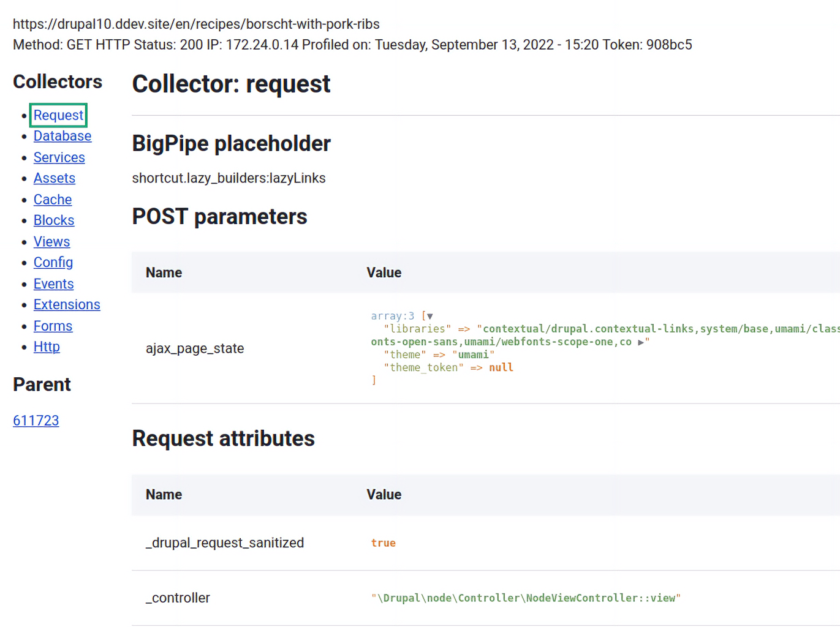
Task: Click the NodeViewController::view controller value
Action: coord(526,598)
